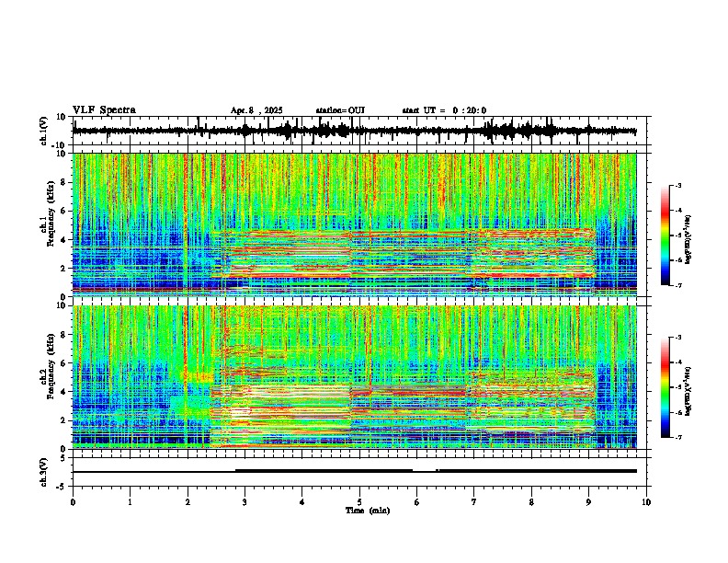
Task: Click time axis tick label "8"
Action: click(531, 502)
